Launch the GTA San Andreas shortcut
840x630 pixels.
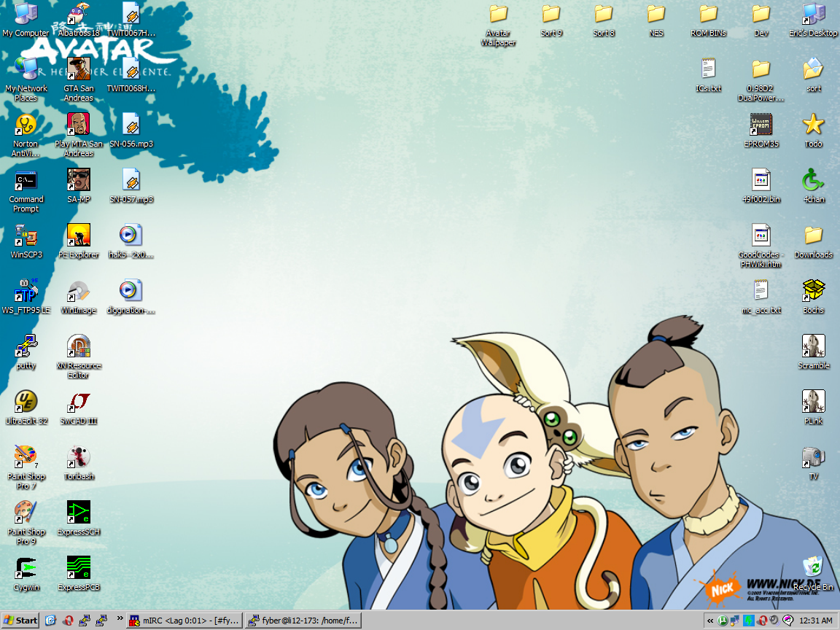(x=79, y=79)
